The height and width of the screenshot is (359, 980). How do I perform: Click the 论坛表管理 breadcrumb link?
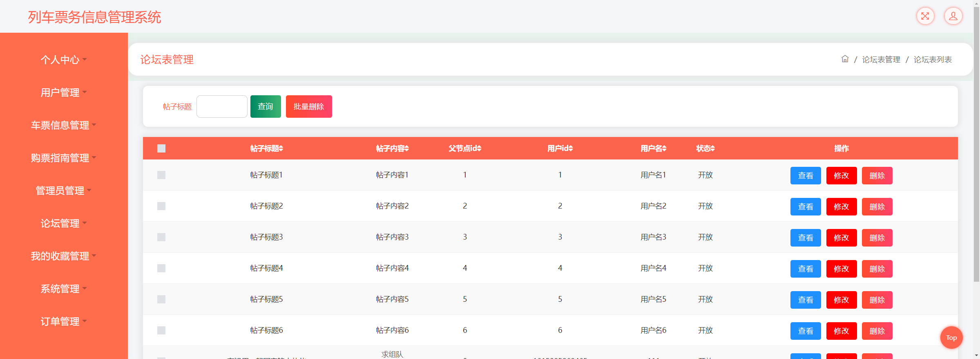pos(881,60)
